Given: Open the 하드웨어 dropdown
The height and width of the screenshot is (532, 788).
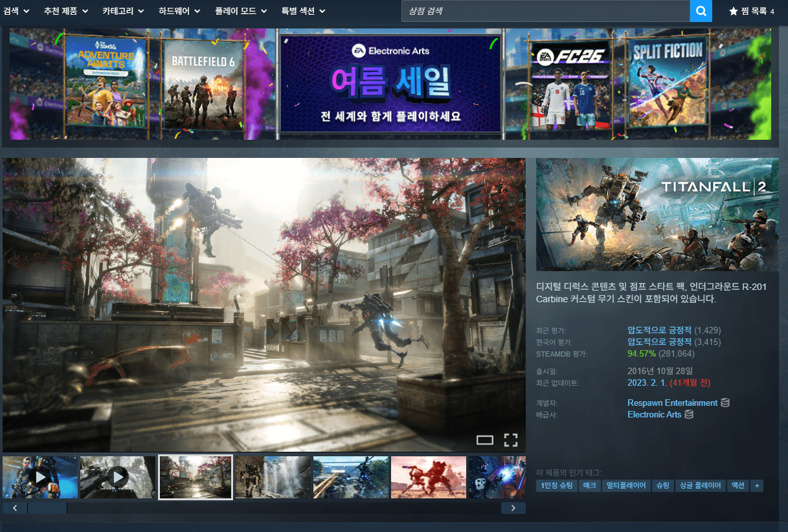Looking at the screenshot, I should [179, 11].
